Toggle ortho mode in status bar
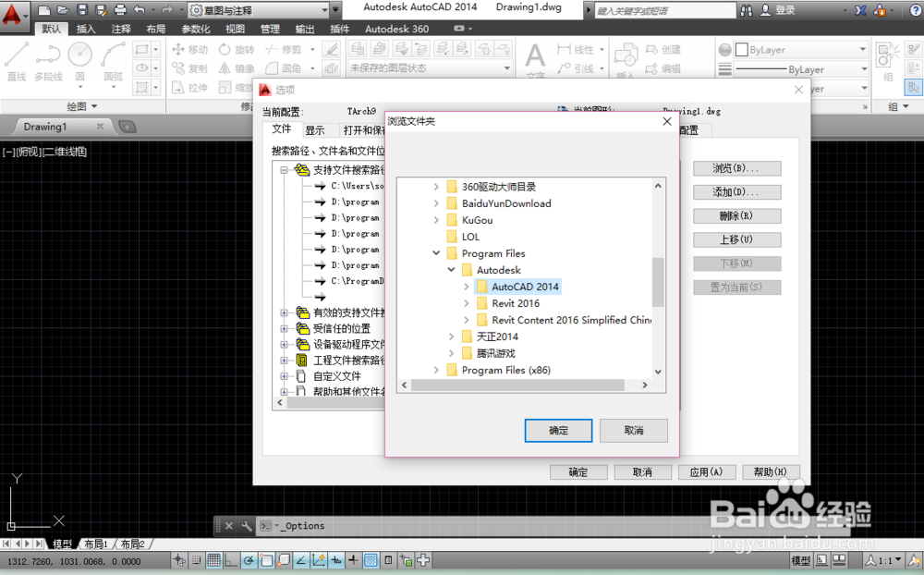924x575 pixels. click(x=231, y=560)
